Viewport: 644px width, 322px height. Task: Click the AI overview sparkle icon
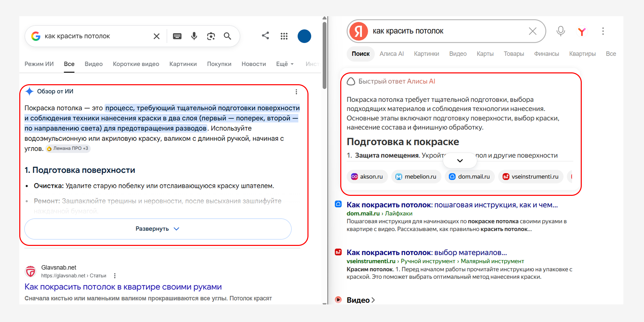tap(29, 91)
